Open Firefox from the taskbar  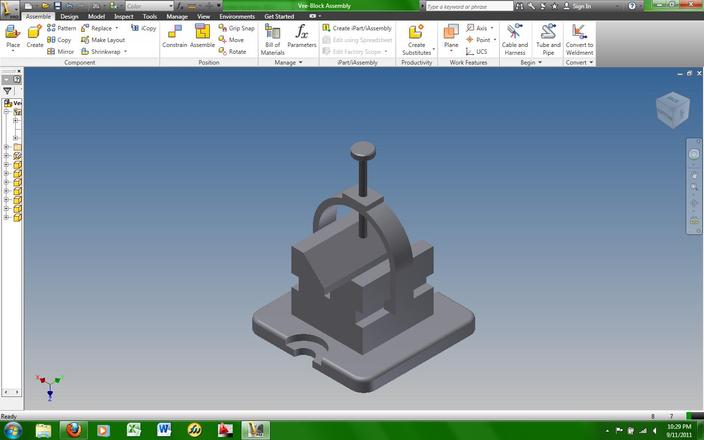(x=74, y=430)
